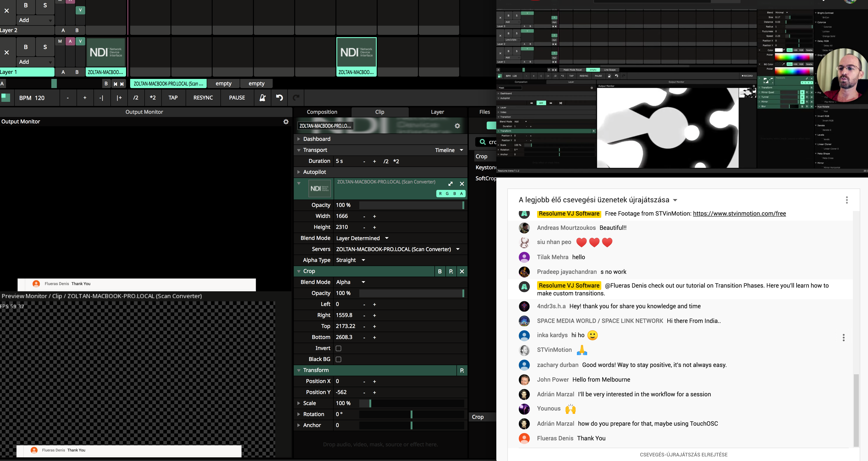Expand the Dashboard section

(299, 139)
